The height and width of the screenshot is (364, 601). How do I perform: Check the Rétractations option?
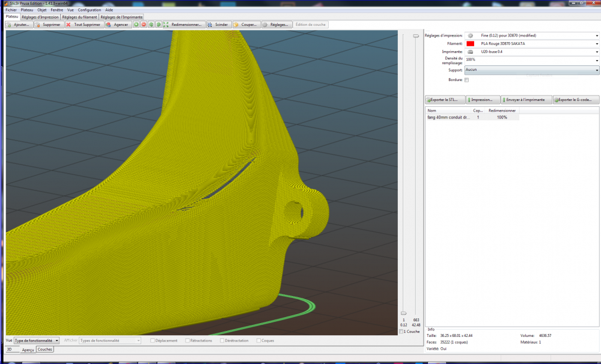pos(188,341)
